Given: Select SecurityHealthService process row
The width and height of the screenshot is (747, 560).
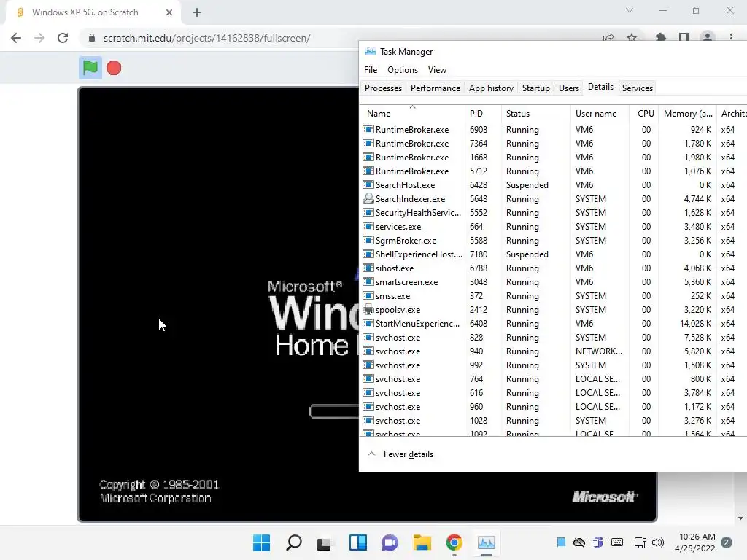Looking at the screenshot, I should pos(554,213).
